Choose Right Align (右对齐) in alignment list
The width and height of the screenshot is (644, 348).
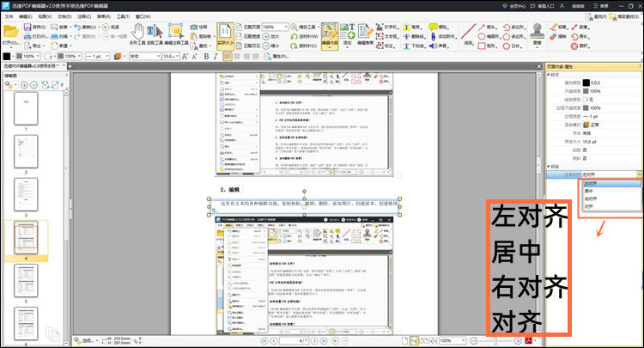(x=611, y=198)
